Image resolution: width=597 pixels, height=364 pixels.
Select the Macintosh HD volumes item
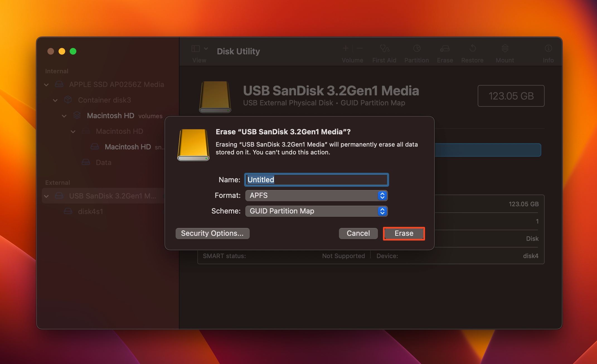tap(110, 115)
